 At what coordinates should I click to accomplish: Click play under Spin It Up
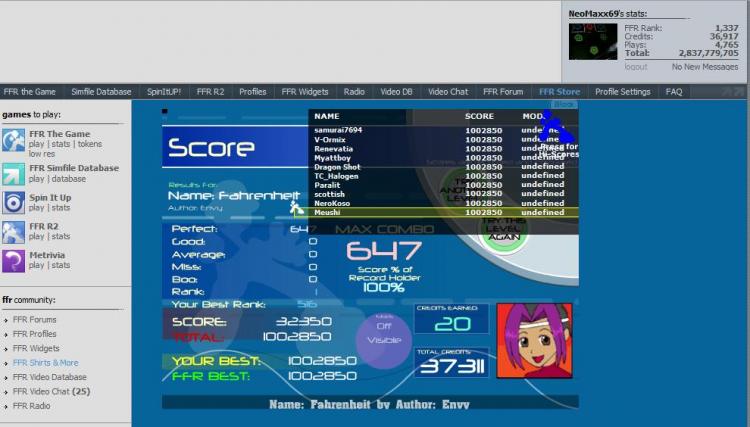point(36,208)
